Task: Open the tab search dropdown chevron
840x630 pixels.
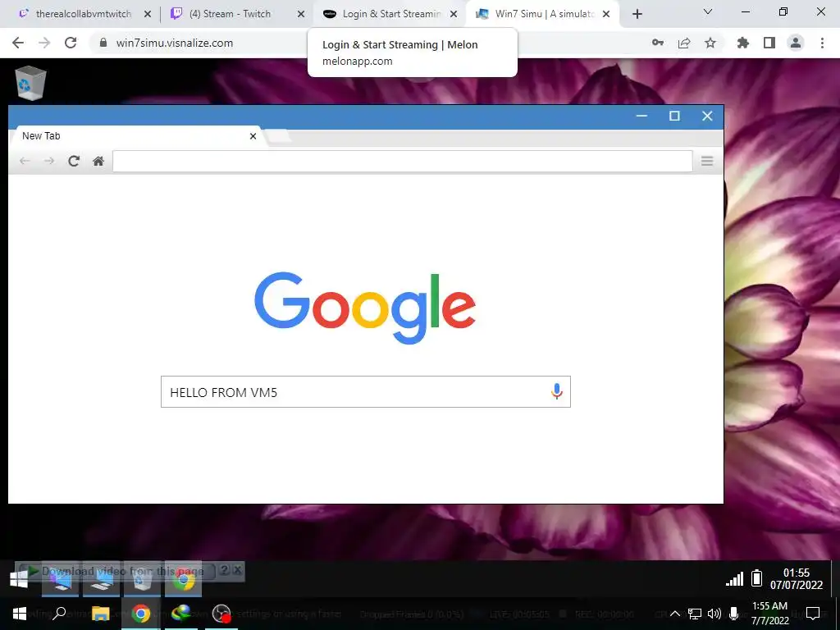Action: (x=708, y=11)
